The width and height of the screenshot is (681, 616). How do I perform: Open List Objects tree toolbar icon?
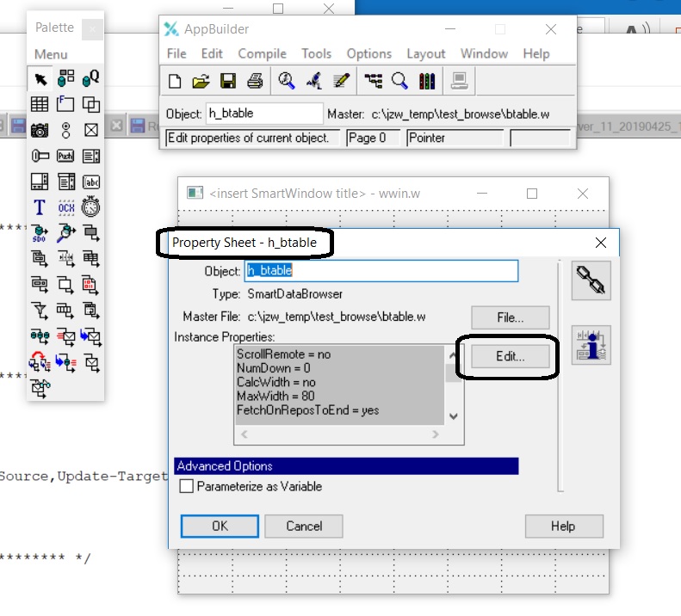(373, 81)
